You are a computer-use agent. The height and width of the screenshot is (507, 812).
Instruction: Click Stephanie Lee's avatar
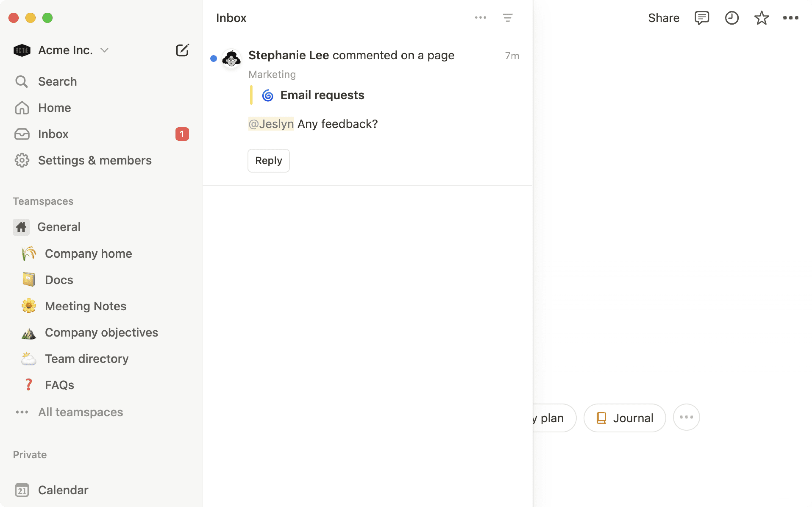click(232, 58)
